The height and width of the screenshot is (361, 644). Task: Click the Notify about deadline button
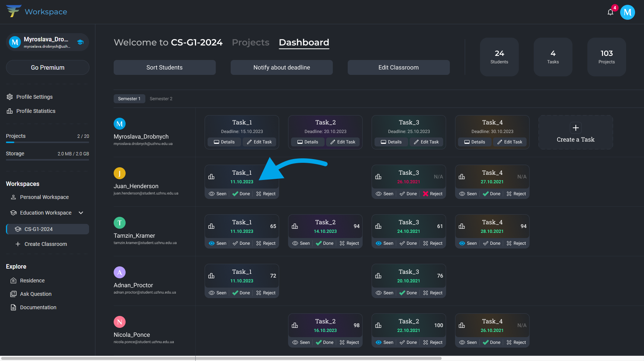(281, 67)
